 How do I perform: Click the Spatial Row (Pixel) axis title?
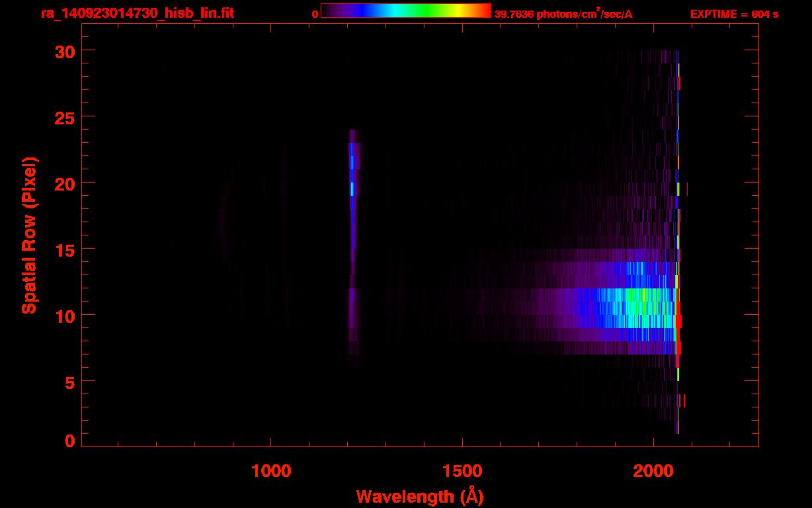pyautogui.click(x=29, y=235)
